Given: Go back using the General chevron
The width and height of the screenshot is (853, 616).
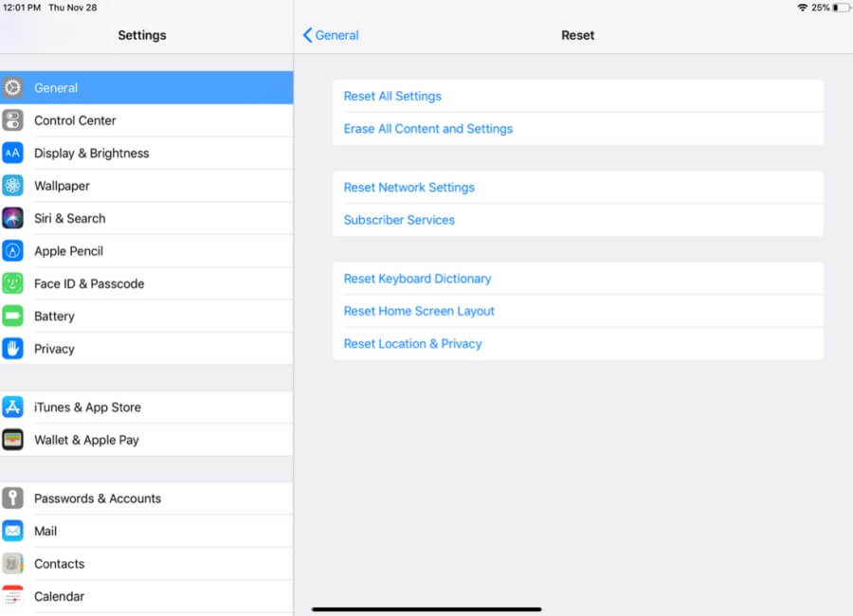Looking at the screenshot, I should tap(330, 35).
